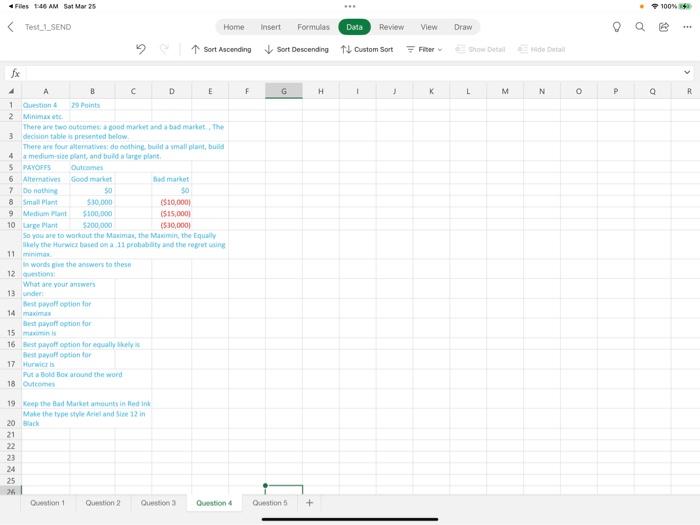Viewport: 700px width, 525px height.
Task: Open the Formulas tab
Action: click(x=313, y=27)
